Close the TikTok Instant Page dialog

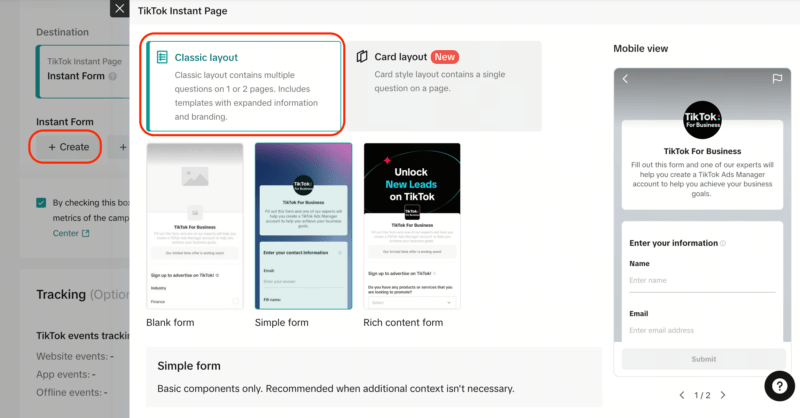(x=119, y=10)
